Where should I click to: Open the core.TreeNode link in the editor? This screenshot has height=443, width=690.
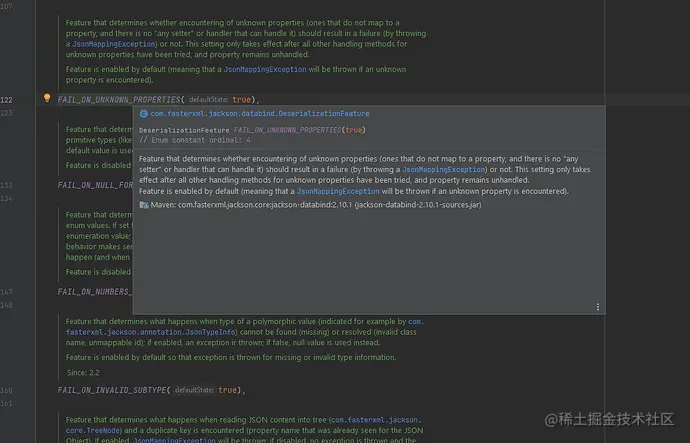(x=94, y=431)
